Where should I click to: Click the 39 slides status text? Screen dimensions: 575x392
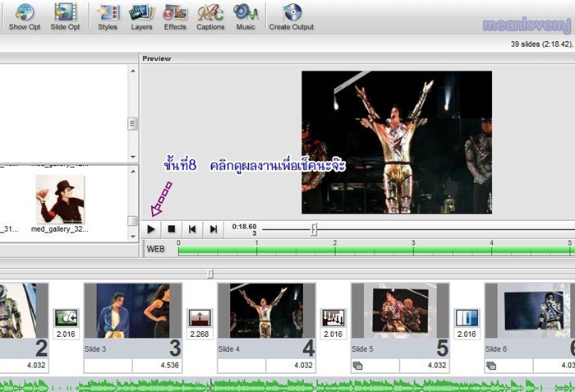pos(542,44)
